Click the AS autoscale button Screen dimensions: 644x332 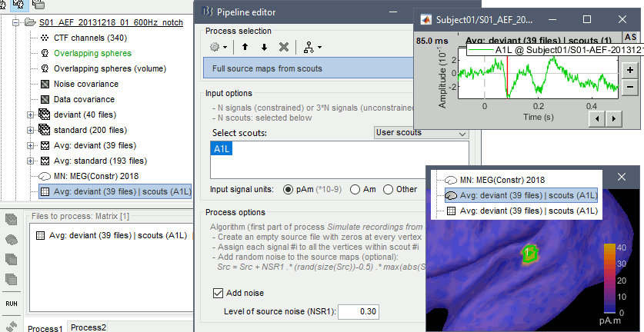click(630, 36)
